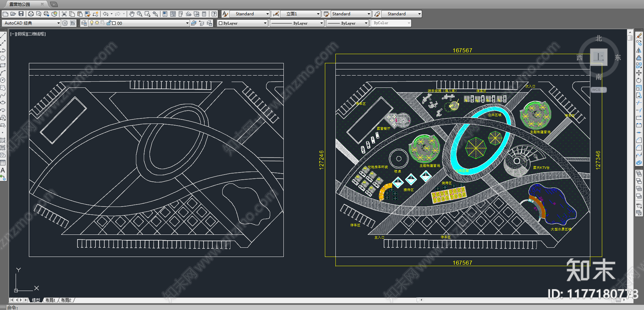Click the vertical scrollbar up arrow
Image resolution: width=644 pixels, height=310 pixels.
(x=630, y=32)
